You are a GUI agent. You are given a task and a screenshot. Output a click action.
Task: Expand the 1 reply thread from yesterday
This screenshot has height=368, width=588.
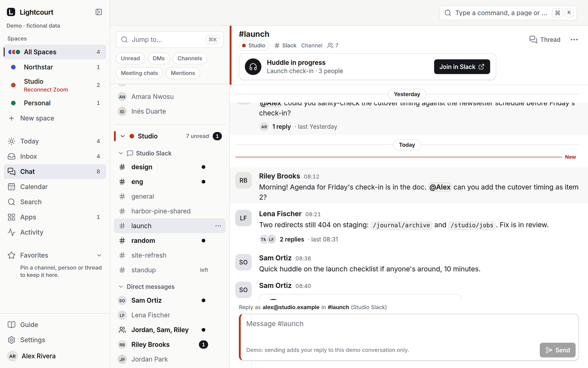[282, 126]
